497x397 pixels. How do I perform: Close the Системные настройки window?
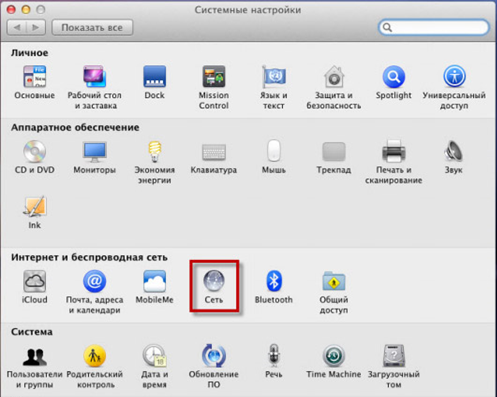(x=11, y=9)
